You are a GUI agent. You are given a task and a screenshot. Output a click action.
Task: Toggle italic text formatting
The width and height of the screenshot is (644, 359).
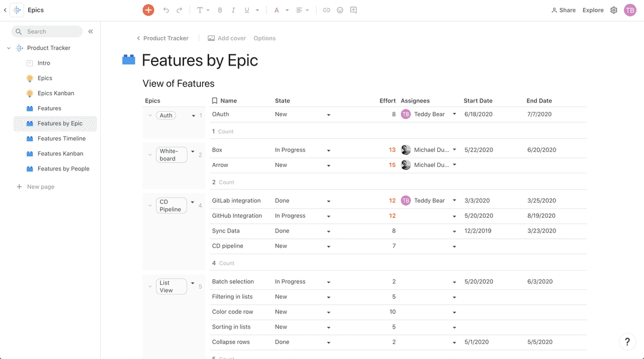pyautogui.click(x=233, y=10)
